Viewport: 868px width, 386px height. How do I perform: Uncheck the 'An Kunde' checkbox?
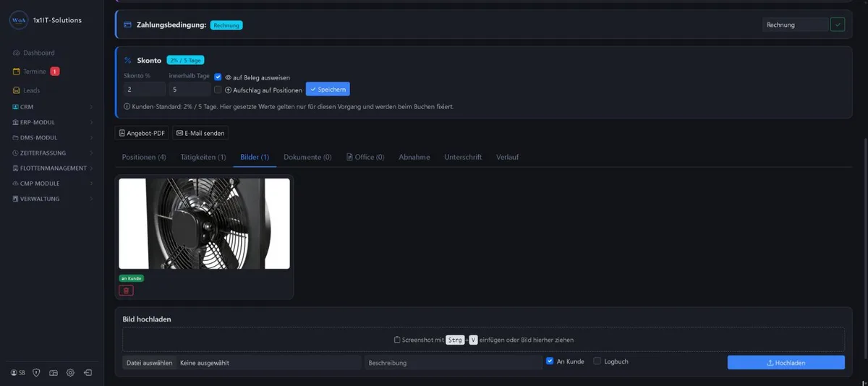pyautogui.click(x=550, y=361)
